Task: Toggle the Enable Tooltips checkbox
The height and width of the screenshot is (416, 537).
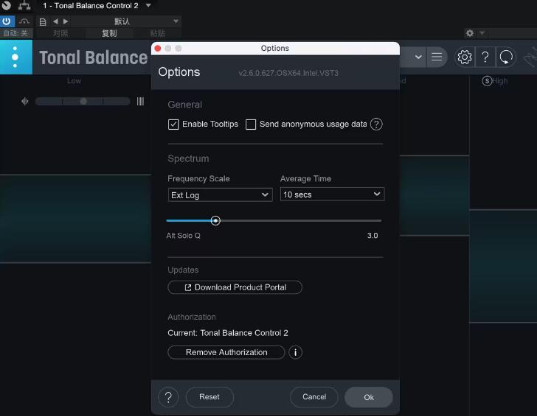Action: 173,124
